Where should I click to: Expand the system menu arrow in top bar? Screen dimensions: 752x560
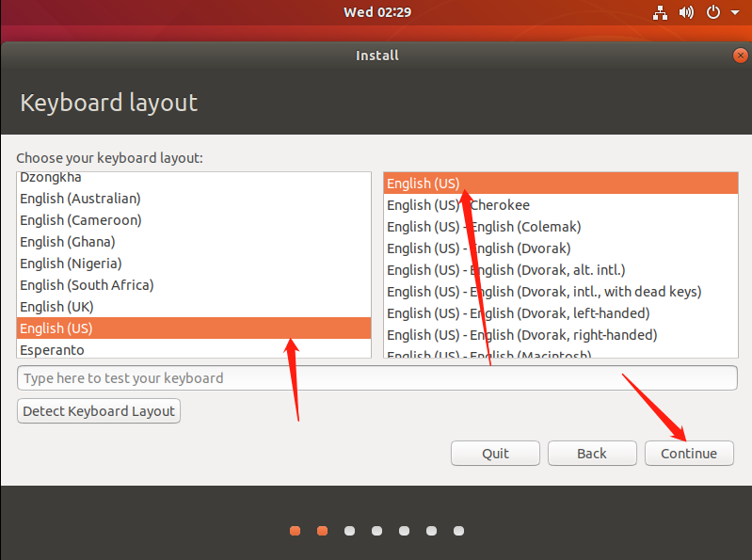coord(735,12)
